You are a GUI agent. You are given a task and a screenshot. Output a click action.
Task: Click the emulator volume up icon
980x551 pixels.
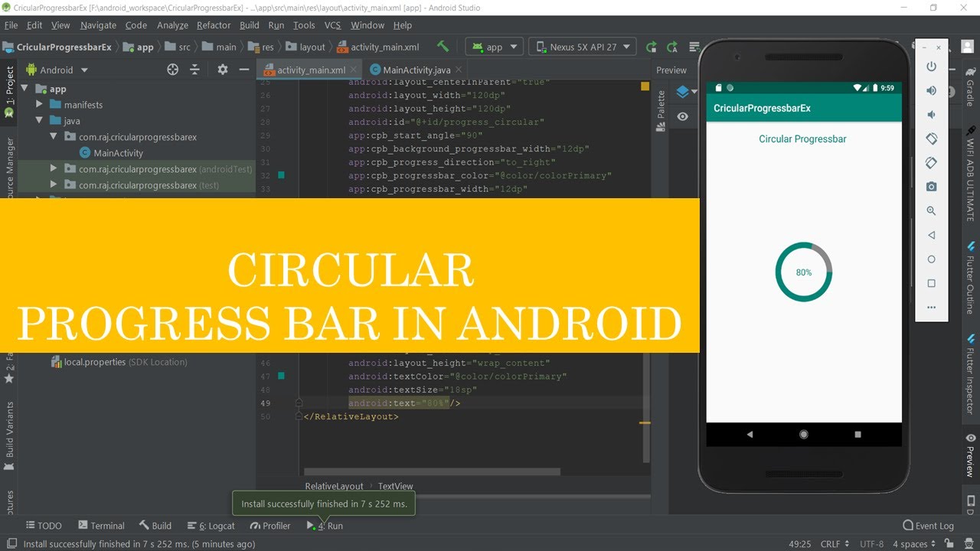[932, 90]
